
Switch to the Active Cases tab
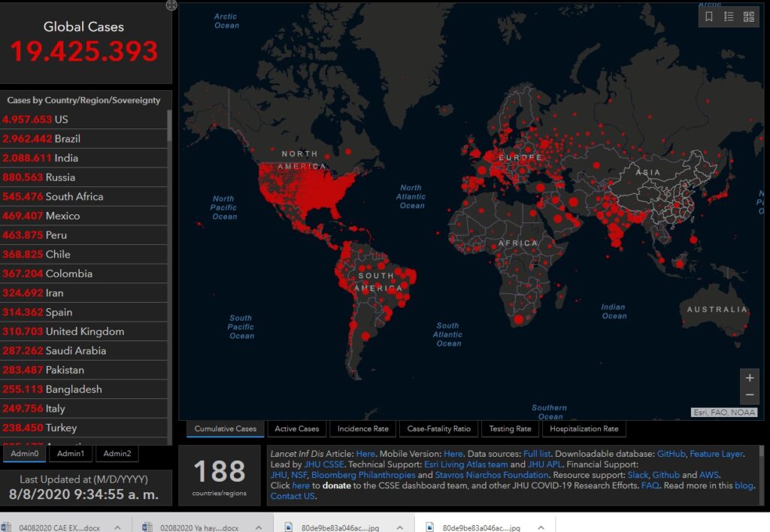(x=296, y=429)
